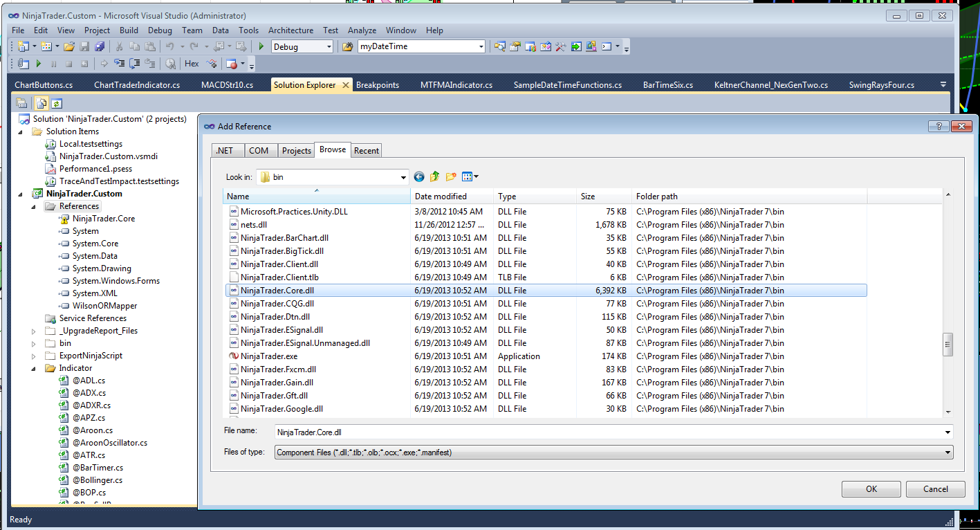Sort file list by Type column
Screen dimensions: 980x530
pyautogui.click(x=535, y=197)
